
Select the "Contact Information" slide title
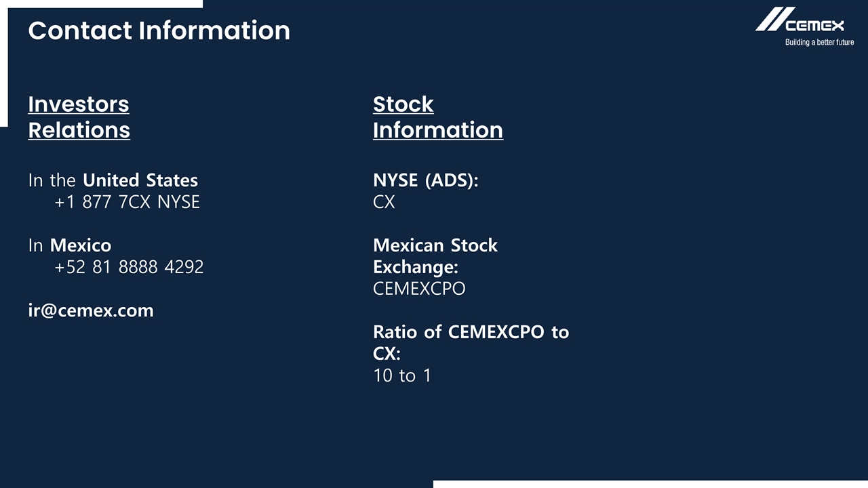[x=159, y=30]
